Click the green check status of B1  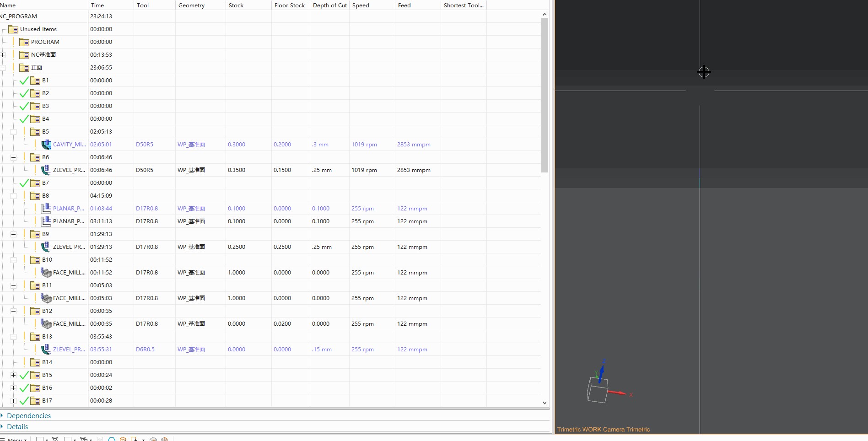point(24,81)
